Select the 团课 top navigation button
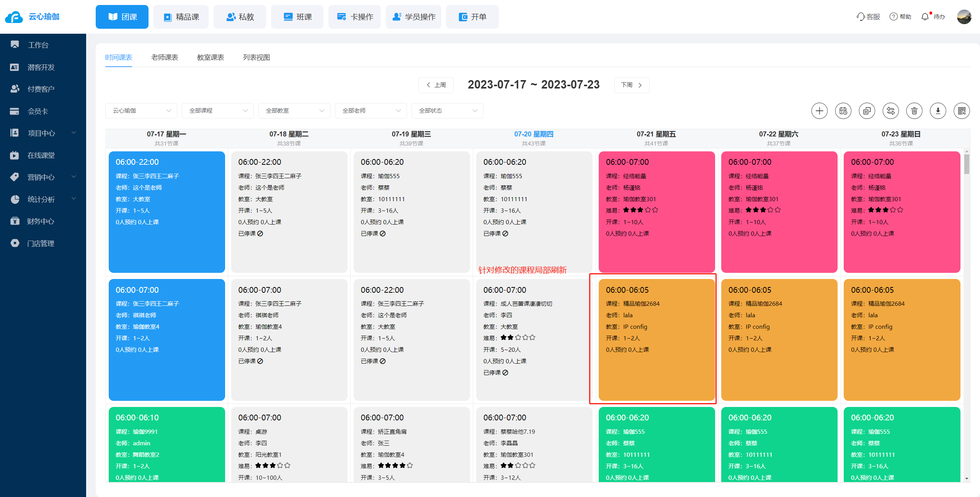 click(122, 17)
